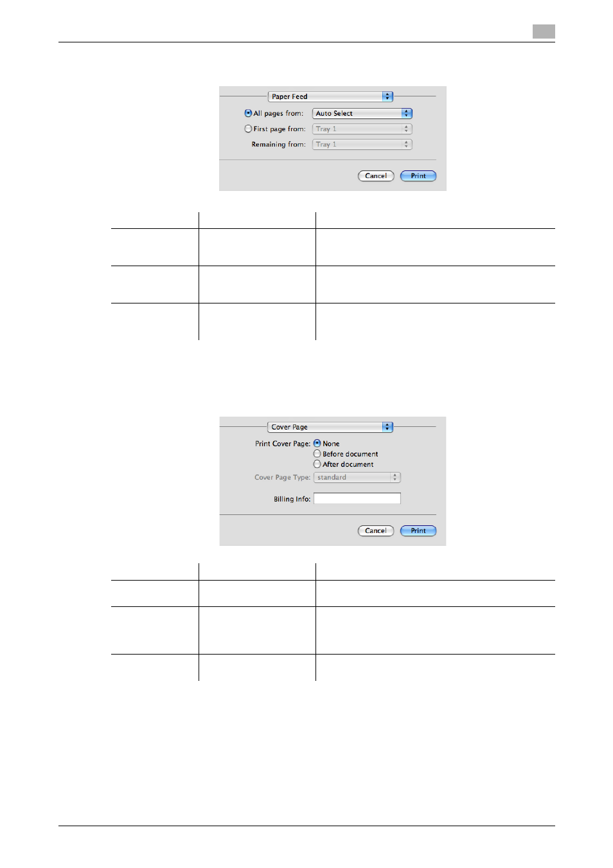The height and width of the screenshot is (868, 613).
Task: Click the Cover Page dropdown arrow icon
Action: [387, 427]
